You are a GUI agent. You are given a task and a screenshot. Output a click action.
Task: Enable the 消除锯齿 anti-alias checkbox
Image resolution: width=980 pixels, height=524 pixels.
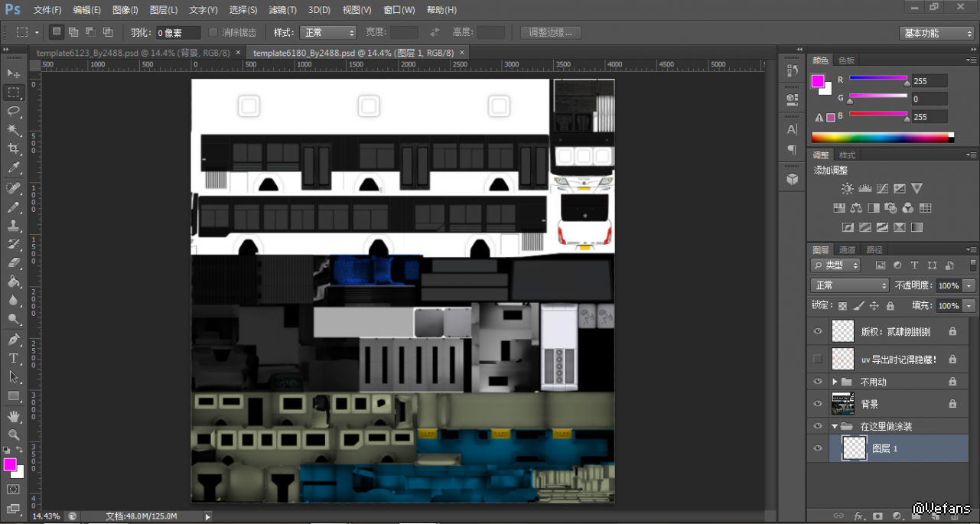click(213, 33)
